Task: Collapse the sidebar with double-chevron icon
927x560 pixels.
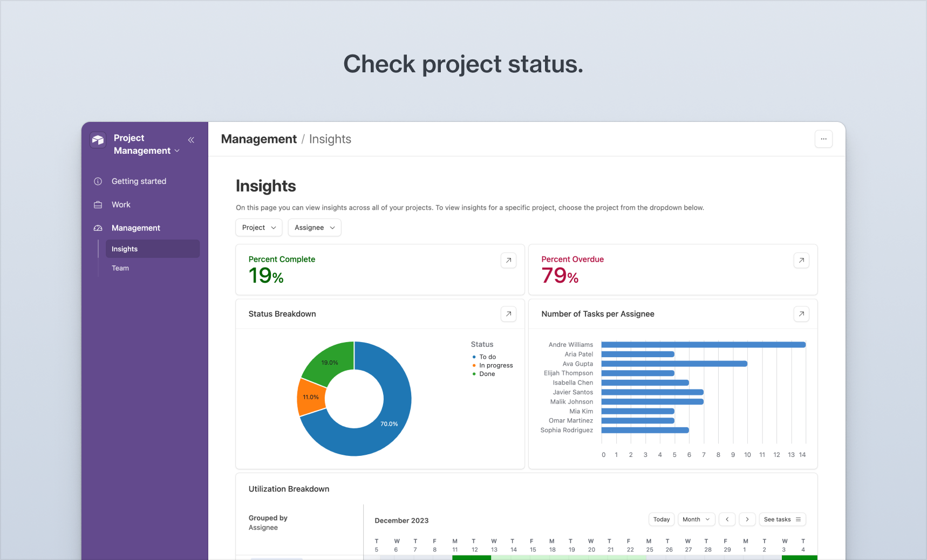Action: click(x=191, y=140)
